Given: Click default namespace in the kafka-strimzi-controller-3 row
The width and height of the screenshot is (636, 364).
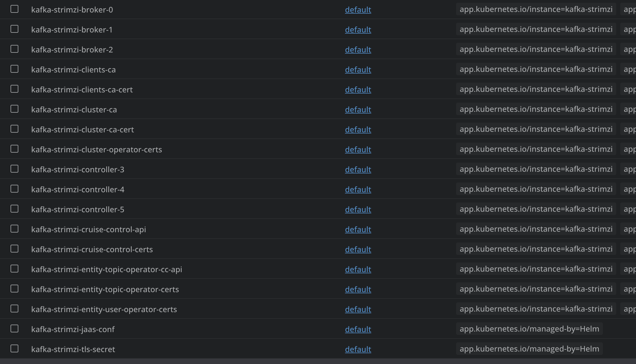Looking at the screenshot, I should [x=358, y=170].
